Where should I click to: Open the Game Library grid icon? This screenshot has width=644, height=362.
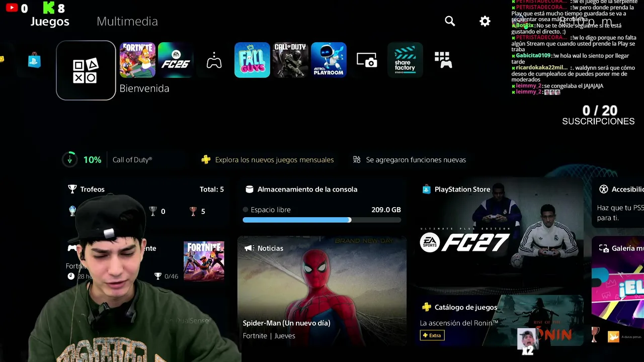[x=443, y=60]
